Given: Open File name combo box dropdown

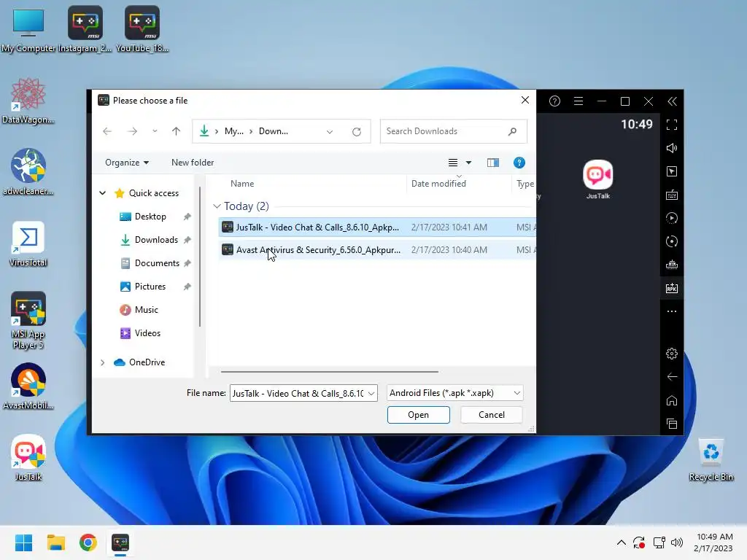Looking at the screenshot, I should pos(371,393).
